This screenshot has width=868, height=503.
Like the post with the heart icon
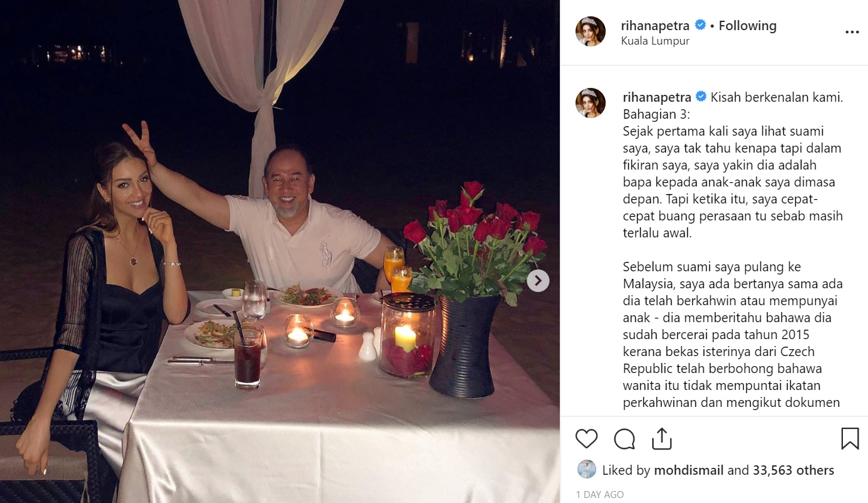(586, 438)
